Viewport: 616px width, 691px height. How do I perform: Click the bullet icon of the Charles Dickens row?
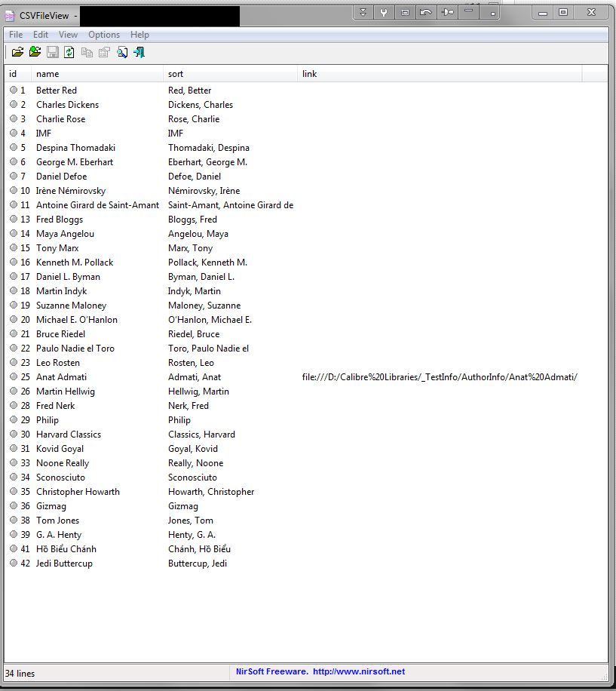(x=14, y=104)
